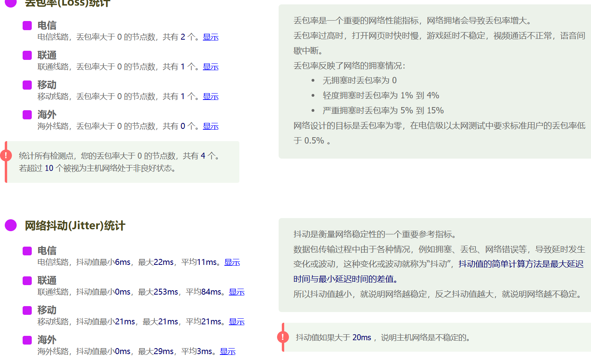Viewport: 591px width, 364px height.
Task: Click the purple square icon beside 移动 in Jitter section
Action: [x=27, y=310]
